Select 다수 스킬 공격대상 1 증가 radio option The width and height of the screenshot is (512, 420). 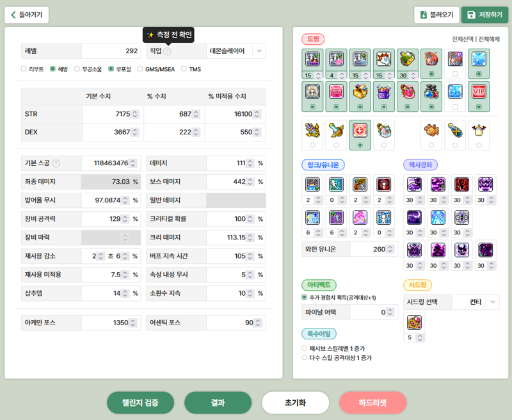[305, 358]
